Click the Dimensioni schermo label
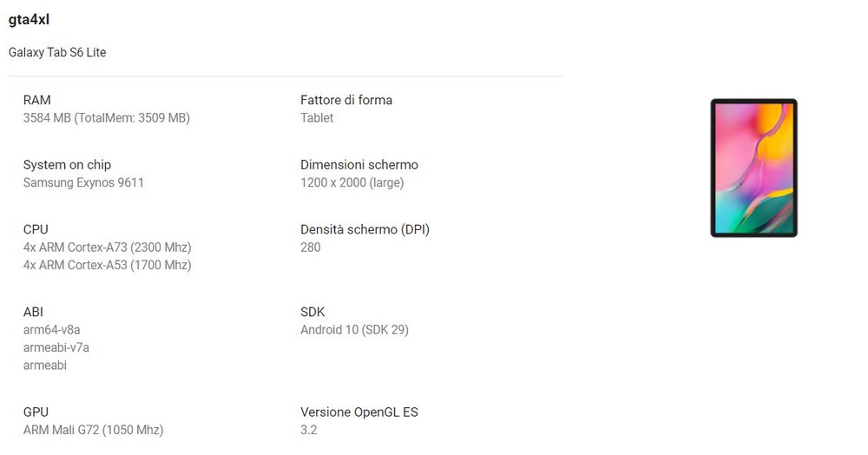Image resolution: width=868 pixels, height=455 pixels. coord(359,165)
